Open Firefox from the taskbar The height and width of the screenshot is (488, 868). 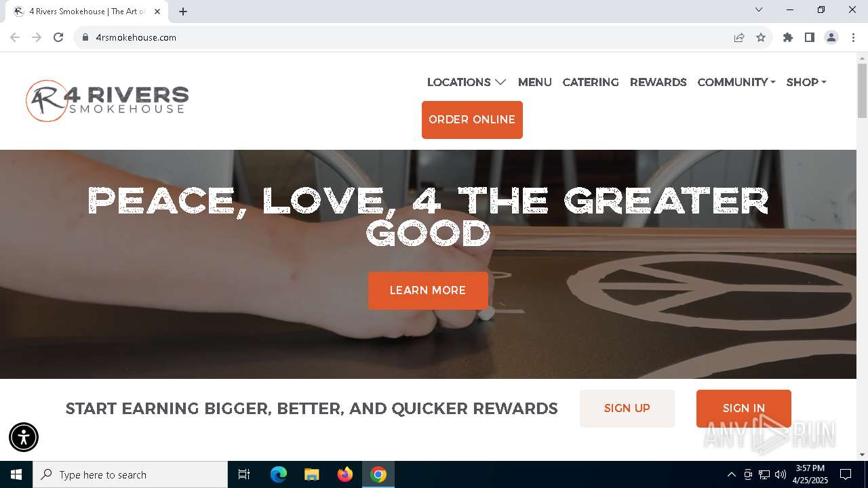click(345, 474)
